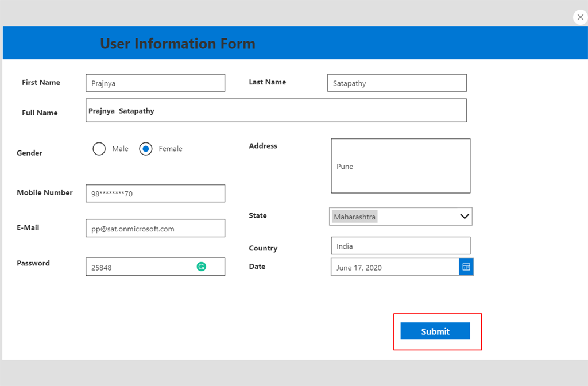Click the Address box showing Pune
The width and height of the screenshot is (588, 386).
[400, 165]
